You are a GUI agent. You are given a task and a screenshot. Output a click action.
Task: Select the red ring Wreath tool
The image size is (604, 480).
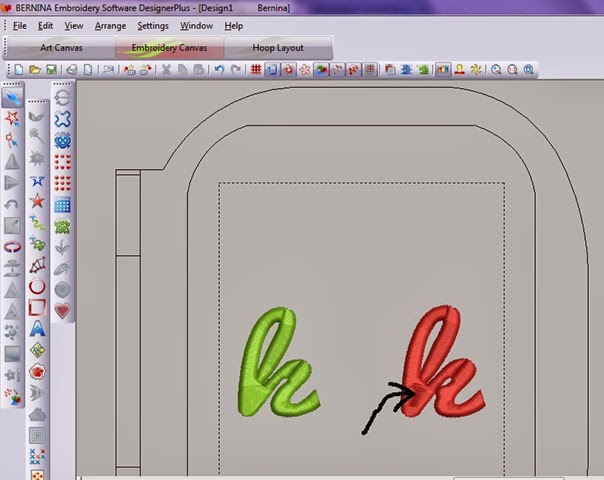tap(12, 247)
